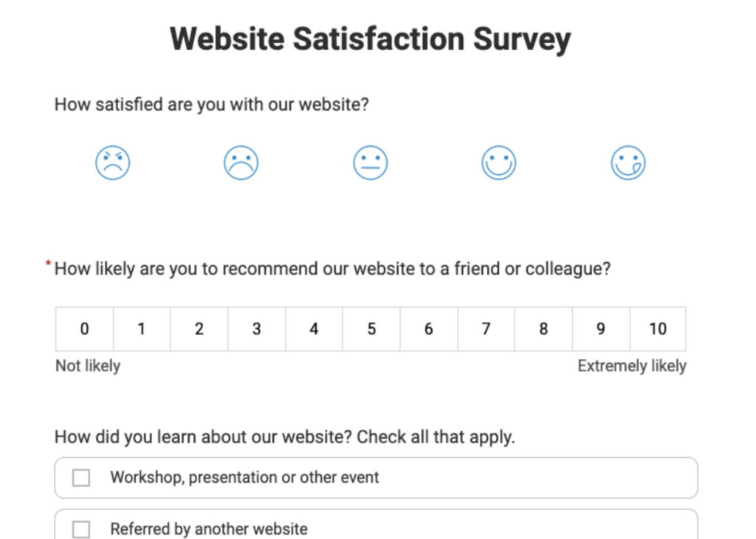Click the Not likely label
Screen dimensions: 756x539
click(87, 365)
